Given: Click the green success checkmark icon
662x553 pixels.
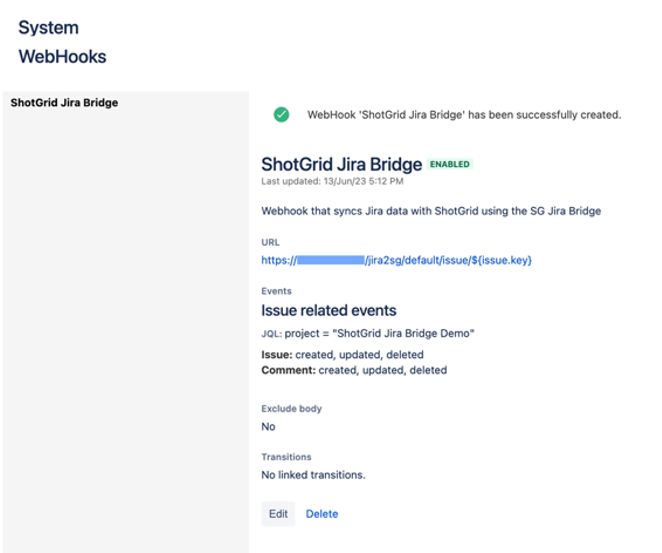Looking at the screenshot, I should (281, 114).
